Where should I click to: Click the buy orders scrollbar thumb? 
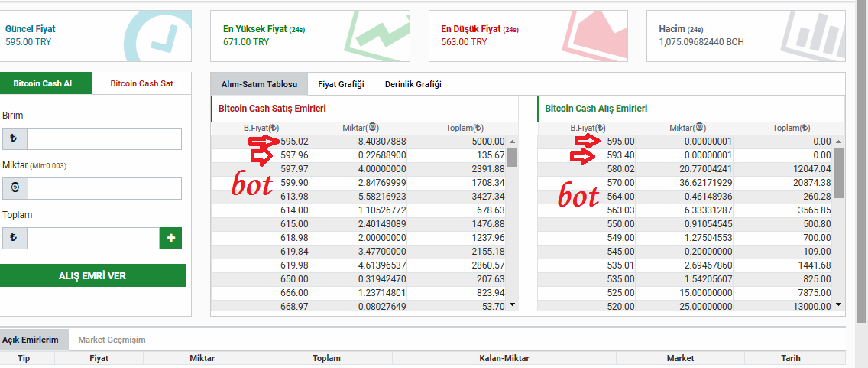(838, 173)
